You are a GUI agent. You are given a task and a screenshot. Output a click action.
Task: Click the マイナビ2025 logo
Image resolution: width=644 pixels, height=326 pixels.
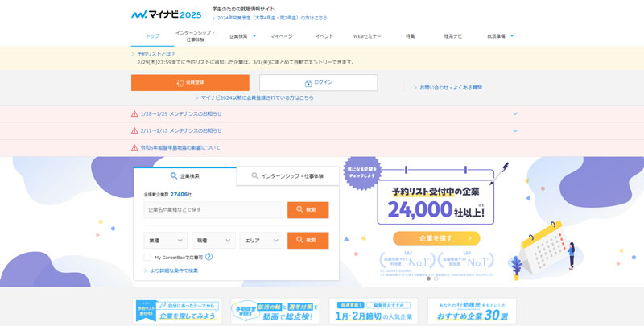(x=167, y=14)
